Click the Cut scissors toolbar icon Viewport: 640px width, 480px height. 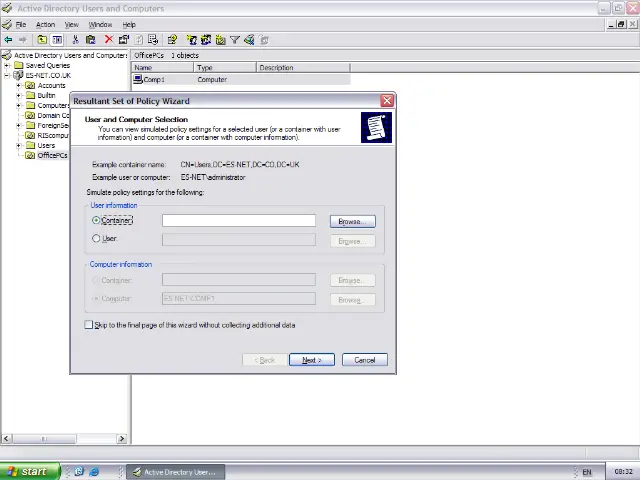[x=75, y=40]
